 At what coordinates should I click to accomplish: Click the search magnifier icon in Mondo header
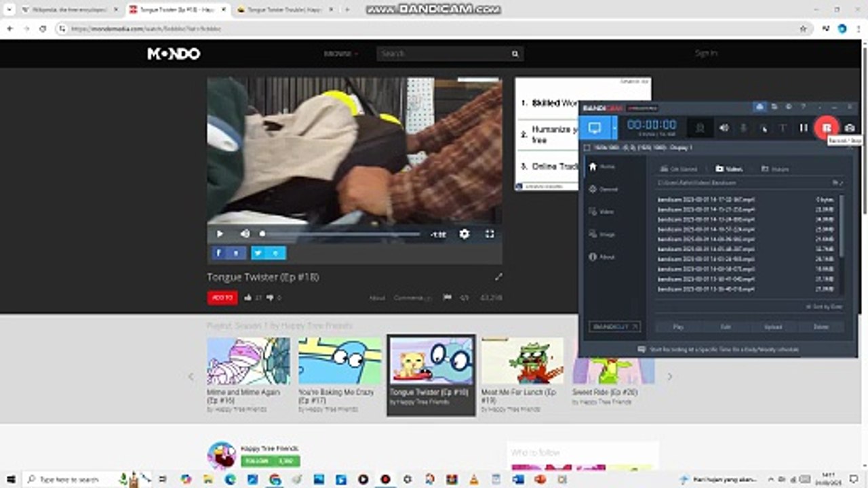[x=515, y=54]
